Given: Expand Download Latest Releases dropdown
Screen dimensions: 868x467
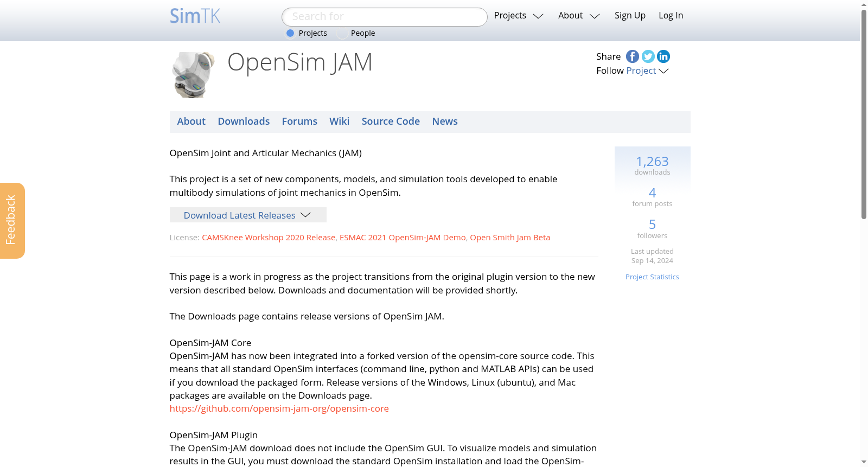Looking at the screenshot, I should pos(248,215).
